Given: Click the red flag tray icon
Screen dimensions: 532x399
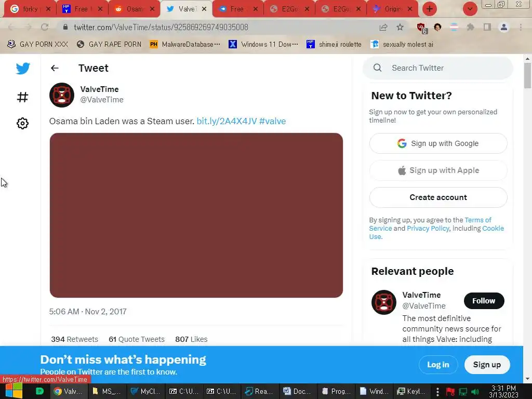Looking at the screenshot, I should (450, 392).
